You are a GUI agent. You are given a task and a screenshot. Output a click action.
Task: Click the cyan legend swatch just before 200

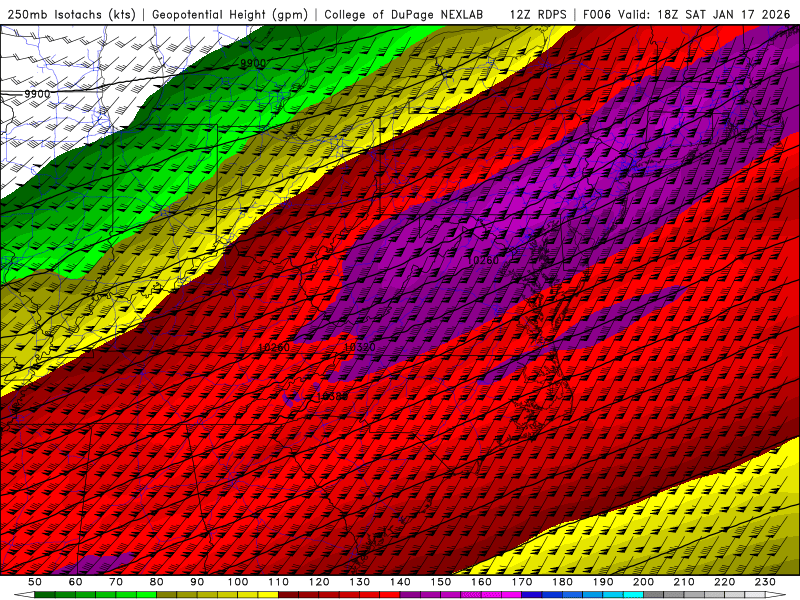point(633,595)
